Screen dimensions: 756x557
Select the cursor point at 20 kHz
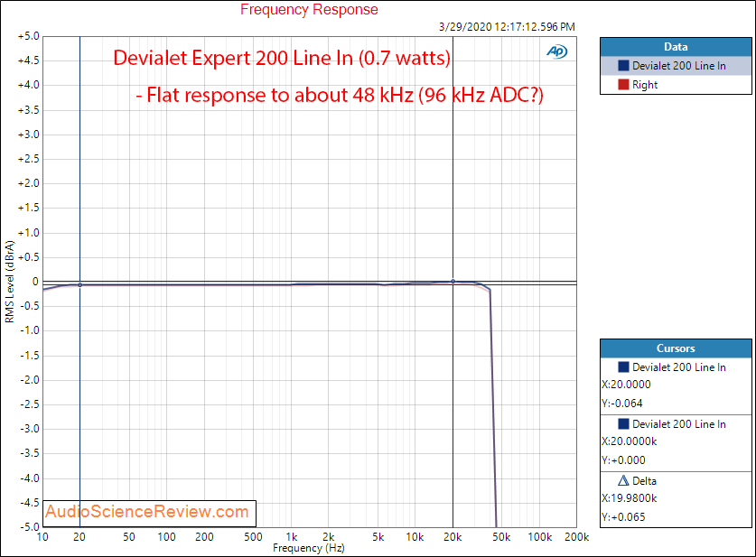453,282
